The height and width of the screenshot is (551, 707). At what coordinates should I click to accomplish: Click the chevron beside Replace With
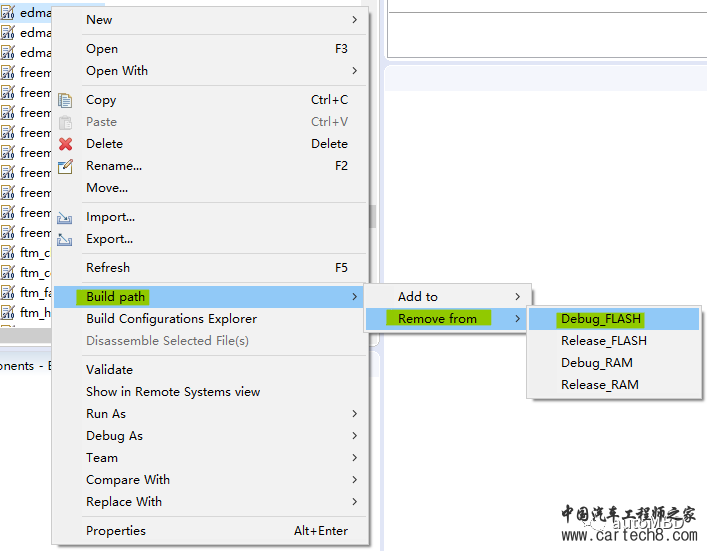(355, 502)
